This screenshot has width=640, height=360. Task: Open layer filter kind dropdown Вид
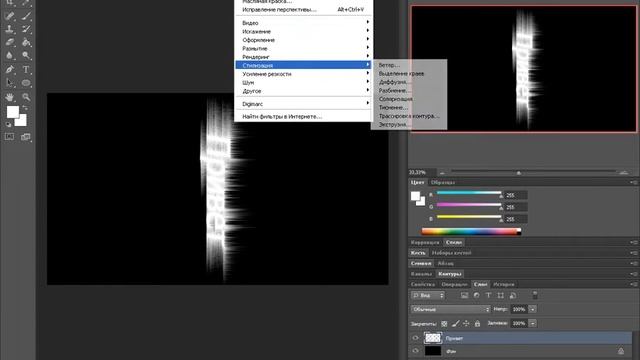(x=428, y=295)
